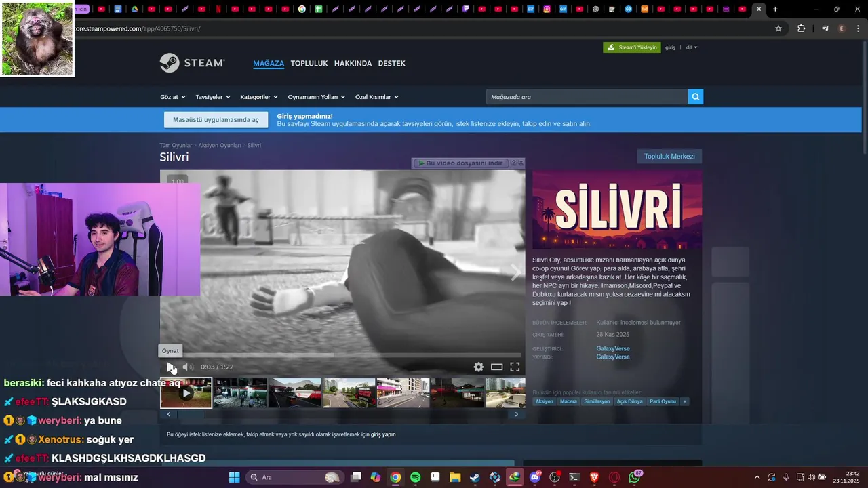Enter fullscreen on the trailer video

[515, 367]
